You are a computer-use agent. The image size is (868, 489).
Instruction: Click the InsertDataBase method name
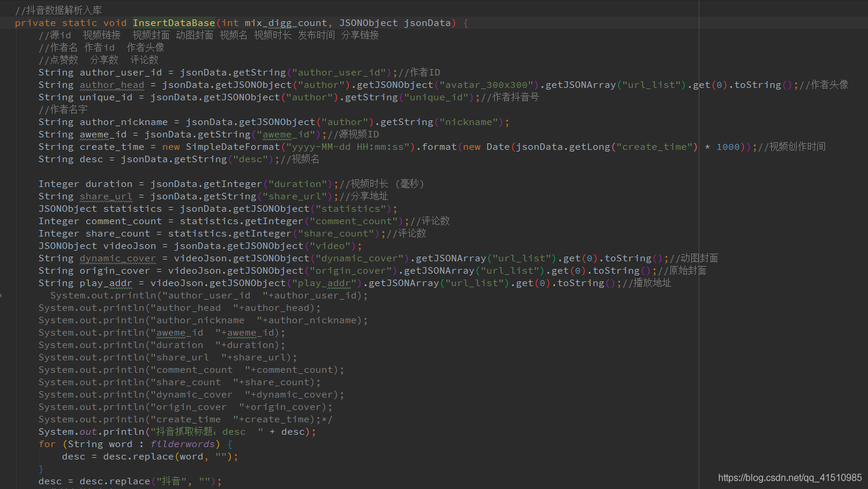point(174,23)
